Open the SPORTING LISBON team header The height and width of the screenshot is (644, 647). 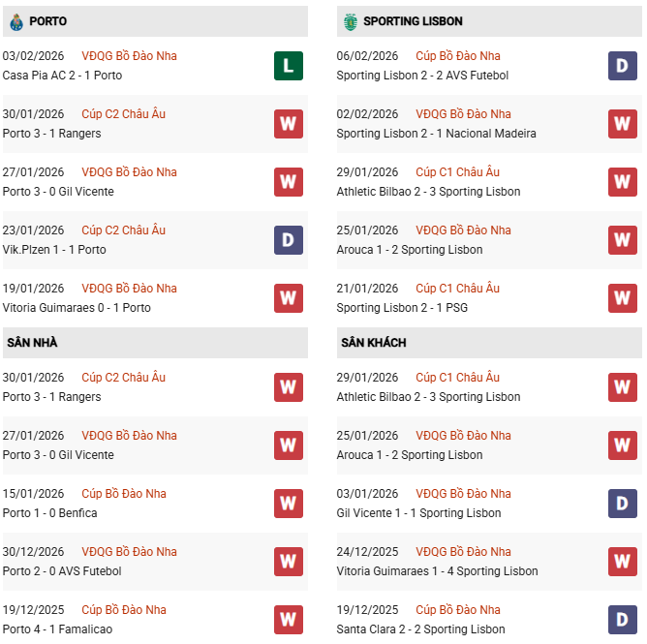tap(415, 21)
